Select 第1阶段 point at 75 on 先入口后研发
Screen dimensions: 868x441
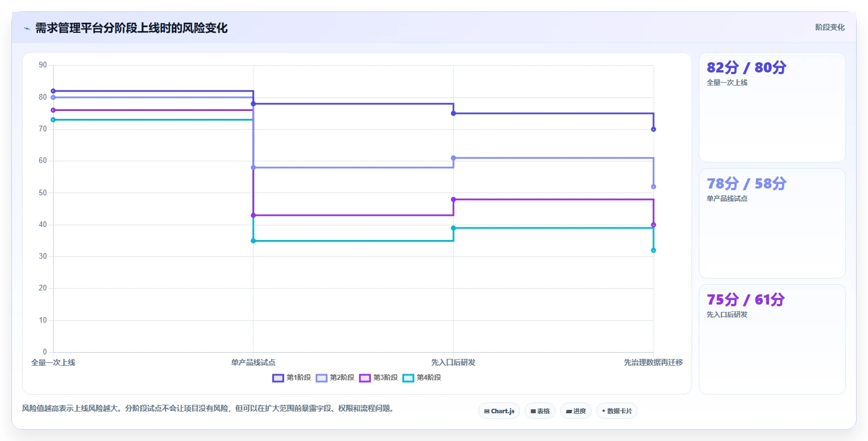453,113
